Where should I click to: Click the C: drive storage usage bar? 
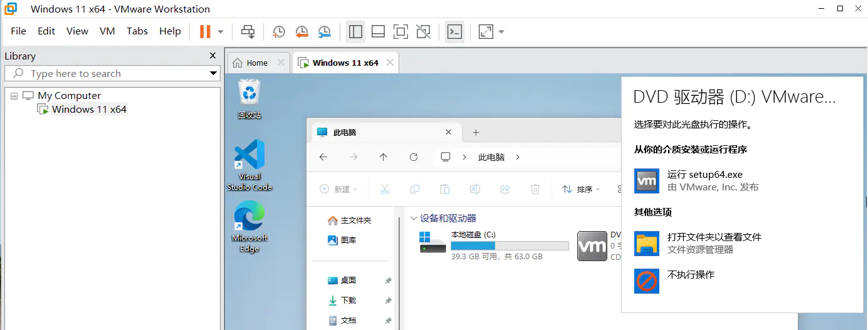click(510, 245)
